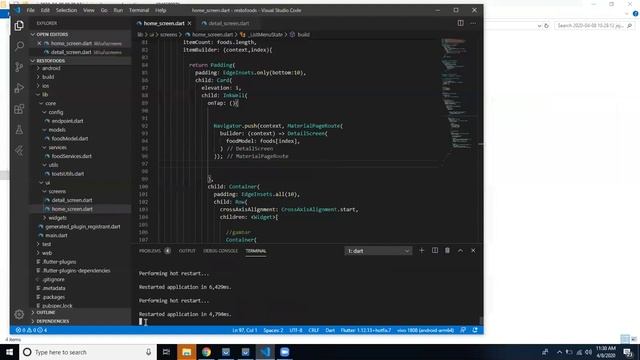640x360 pixels.
Task: Click the notifications bell in status bar
Action: point(475,330)
